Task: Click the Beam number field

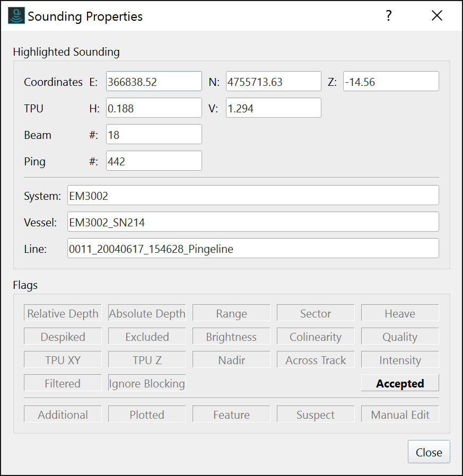Action: pyautogui.click(x=154, y=135)
